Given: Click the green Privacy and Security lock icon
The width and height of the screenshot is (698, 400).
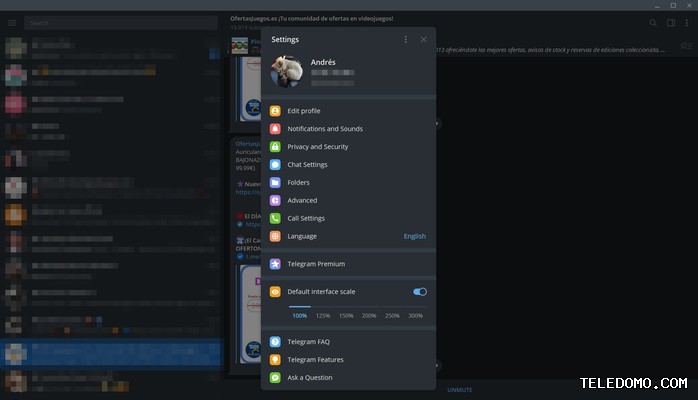Looking at the screenshot, I should click(x=275, y=147).
